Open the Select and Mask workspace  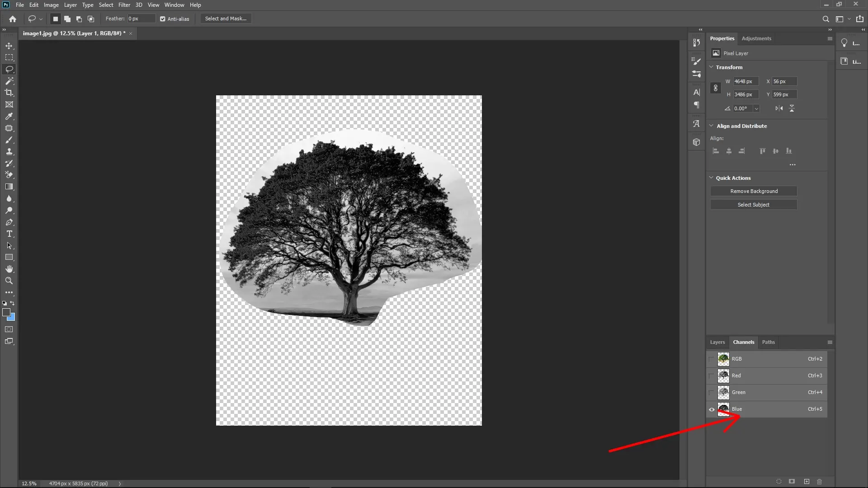point(225,19)
